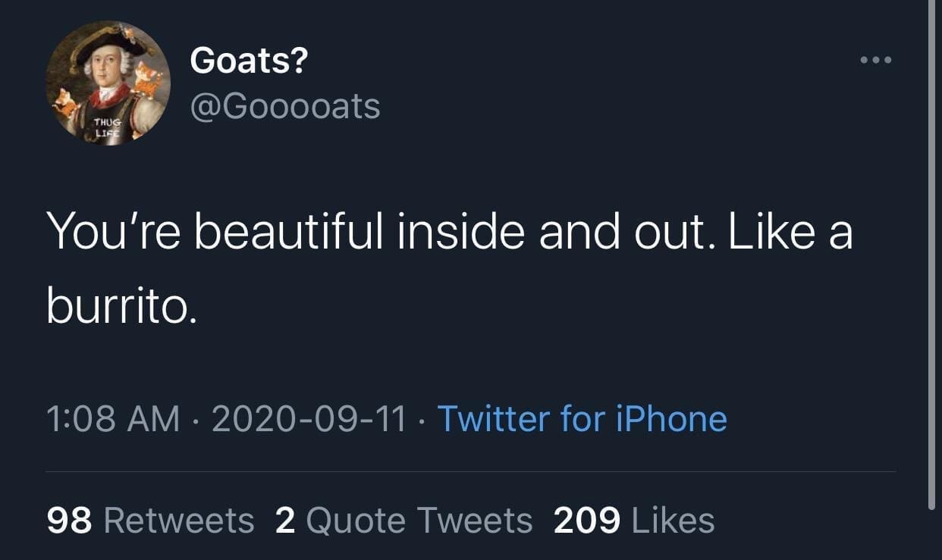Show who Likes this tweet
The width and height of the screenshot is (942, 560).
pos(673,521)
